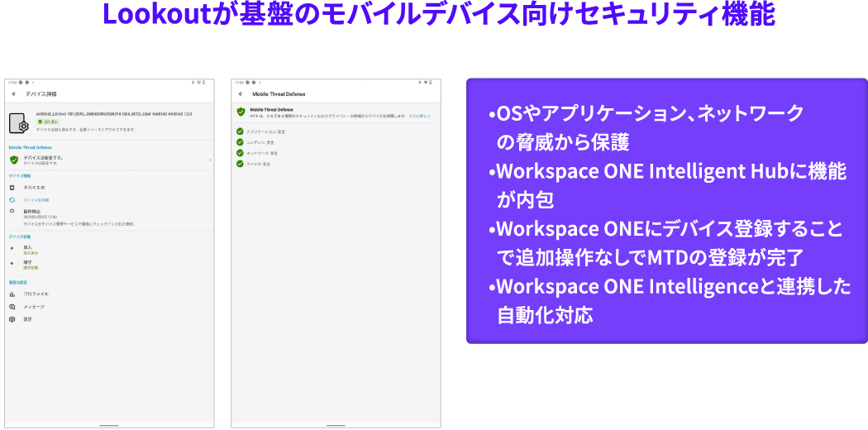The height and width of the screenshot is (430, 868).
Task: Click the デバイス ID icon
Action: tap(12, 188)
